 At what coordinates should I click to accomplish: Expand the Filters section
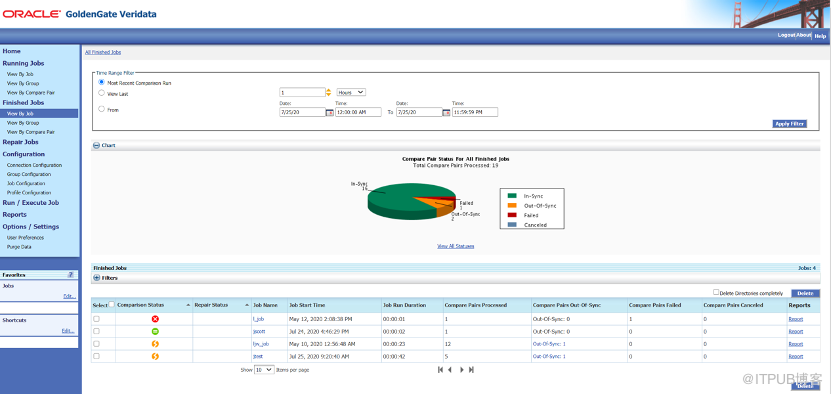(x=97, y=277)
